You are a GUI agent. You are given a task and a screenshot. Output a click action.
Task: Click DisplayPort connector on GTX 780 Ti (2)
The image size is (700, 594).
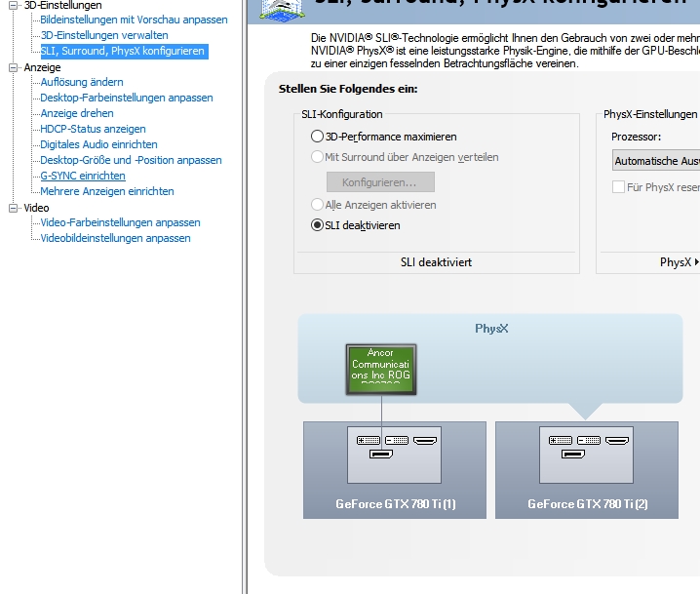[573, 455]
